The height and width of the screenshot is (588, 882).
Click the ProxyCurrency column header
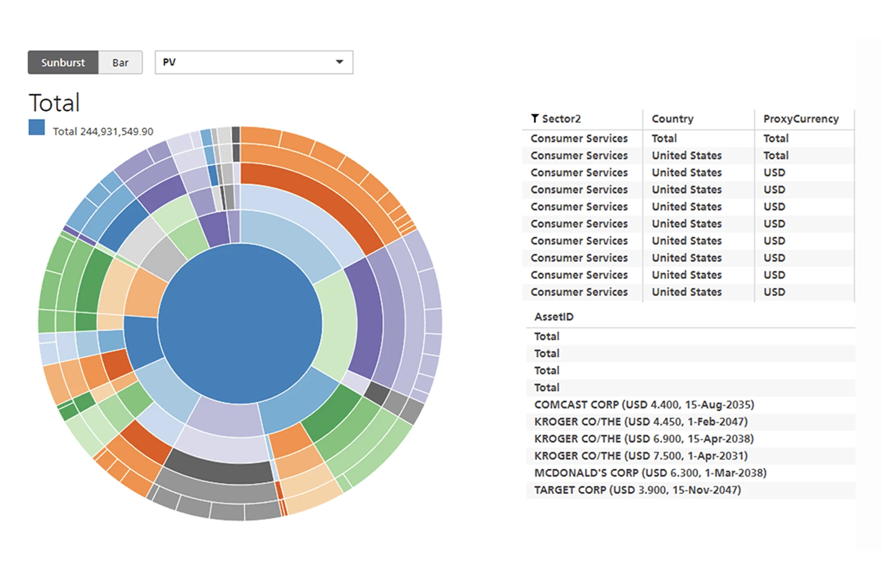click(x=801, y=119)
